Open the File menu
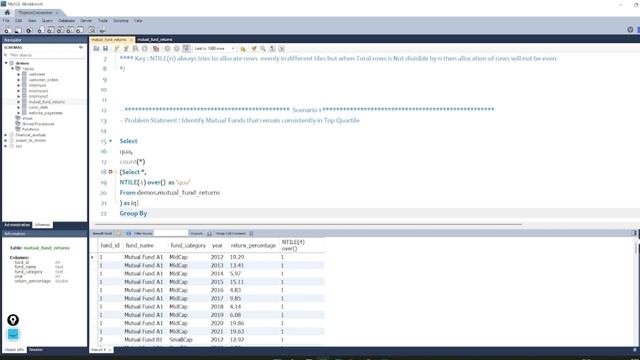The image size is (640, 360). pos(6,20)
